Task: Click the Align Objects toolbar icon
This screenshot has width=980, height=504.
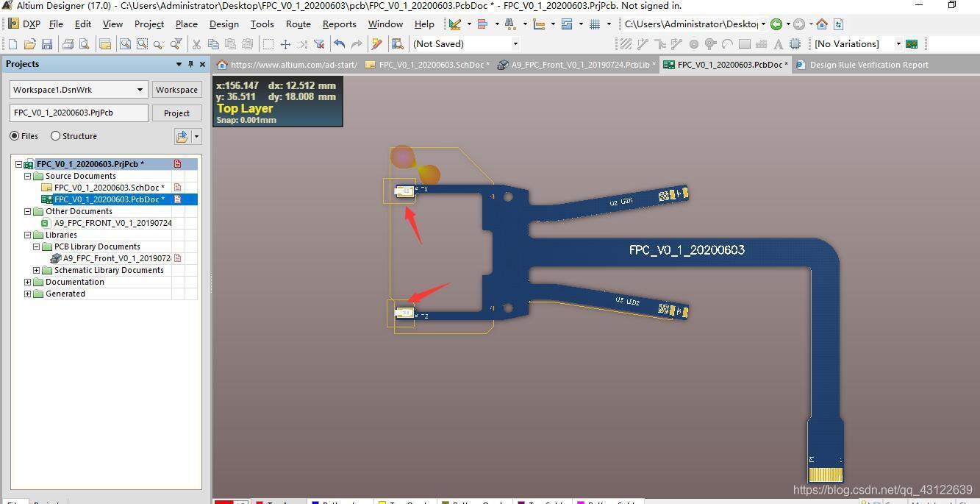Action: 483,24
